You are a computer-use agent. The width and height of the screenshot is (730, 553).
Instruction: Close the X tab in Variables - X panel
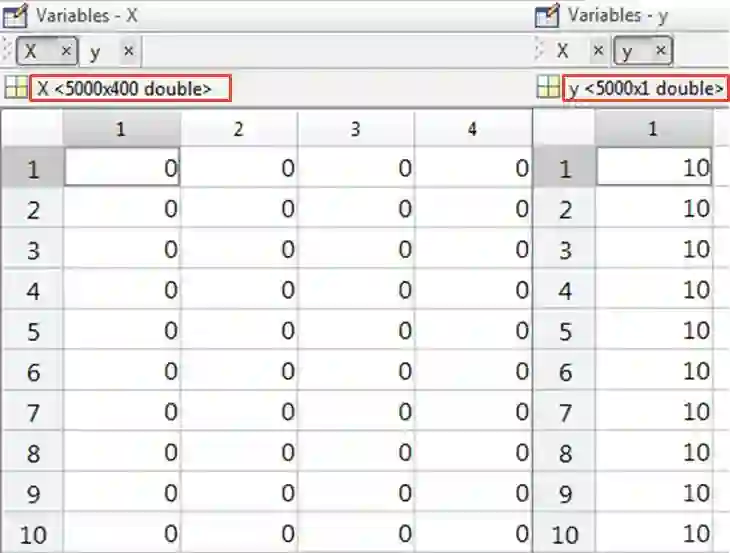[66, 50]
